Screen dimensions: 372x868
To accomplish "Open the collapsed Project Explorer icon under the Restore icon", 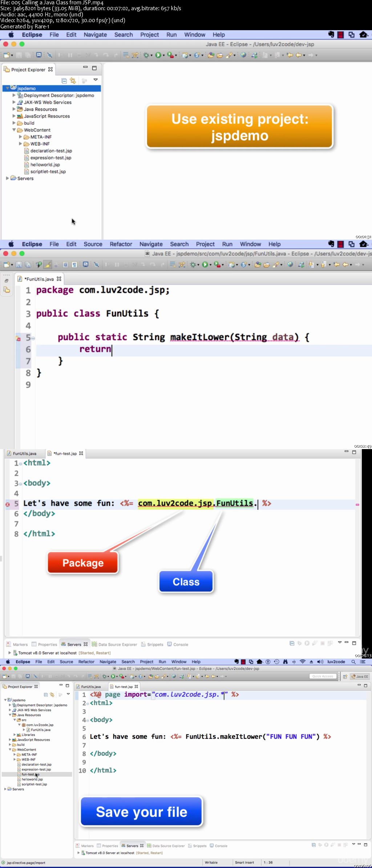I will pos(7,290).
